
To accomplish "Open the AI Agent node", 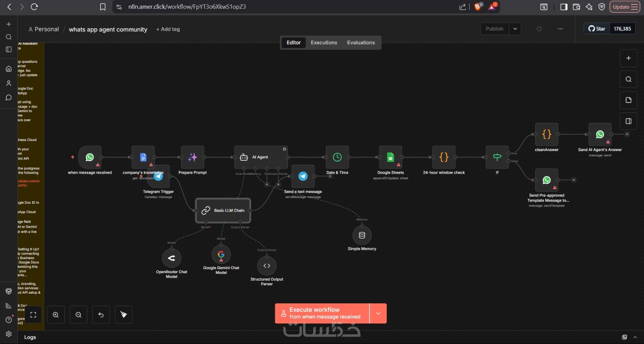I will point(261,157).
